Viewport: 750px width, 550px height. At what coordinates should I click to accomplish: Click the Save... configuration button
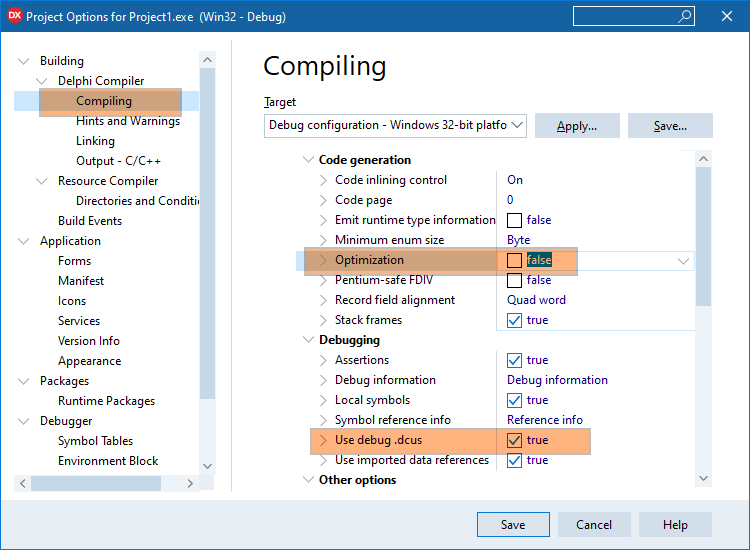tap(670, 126)
